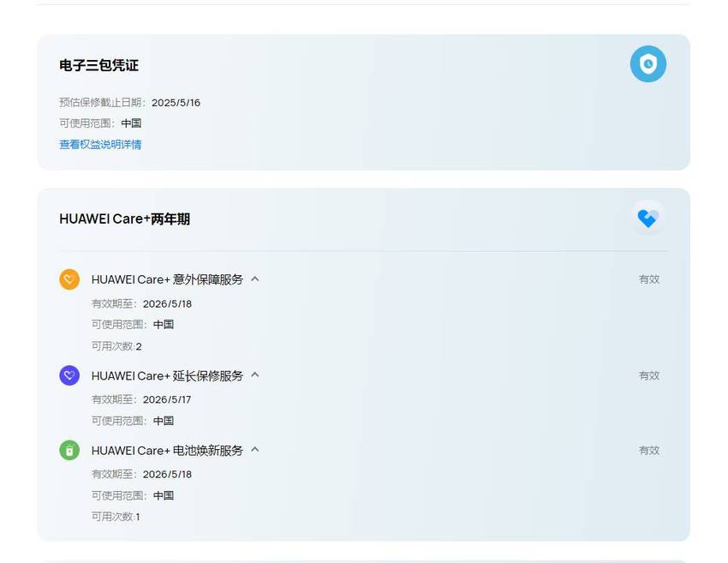Click the 可用次数:2 text

(116, 346)
